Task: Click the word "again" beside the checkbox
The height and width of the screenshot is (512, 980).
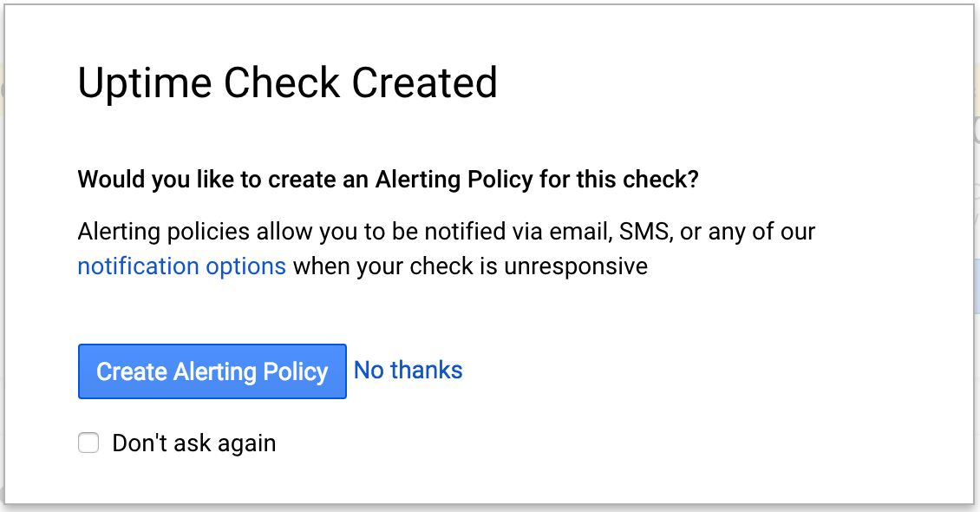Action: pos(245,443)
